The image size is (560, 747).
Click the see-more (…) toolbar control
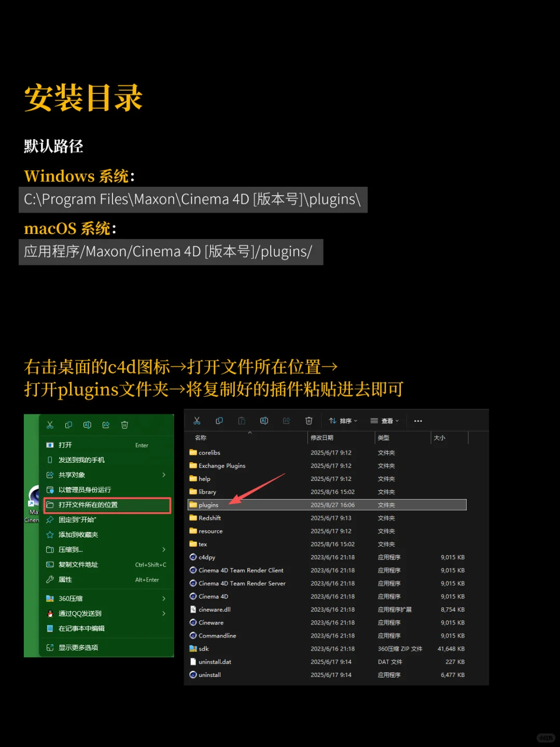pyautogui.click(x=418, y=420)
